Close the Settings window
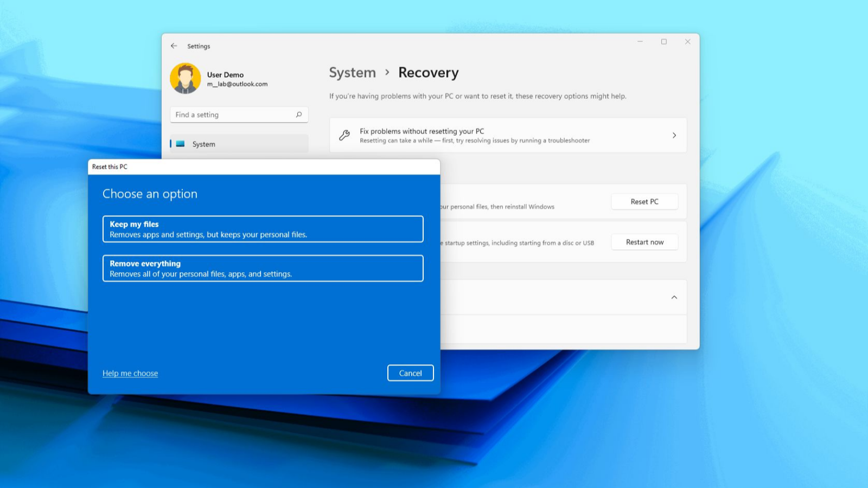The image size is (868, 488). pyautogui.click(x=687, y=42)
